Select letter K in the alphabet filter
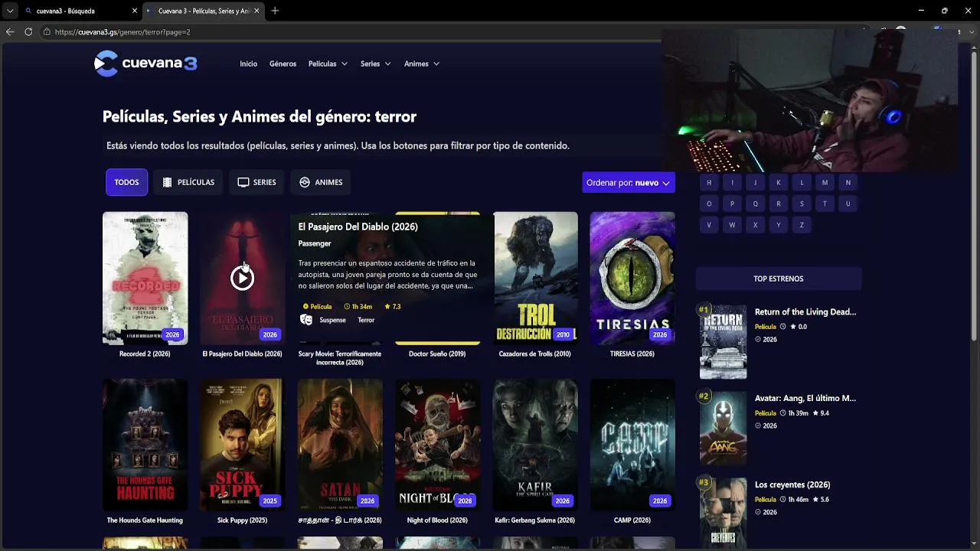The image size is (980, 551). pos(779,182)
